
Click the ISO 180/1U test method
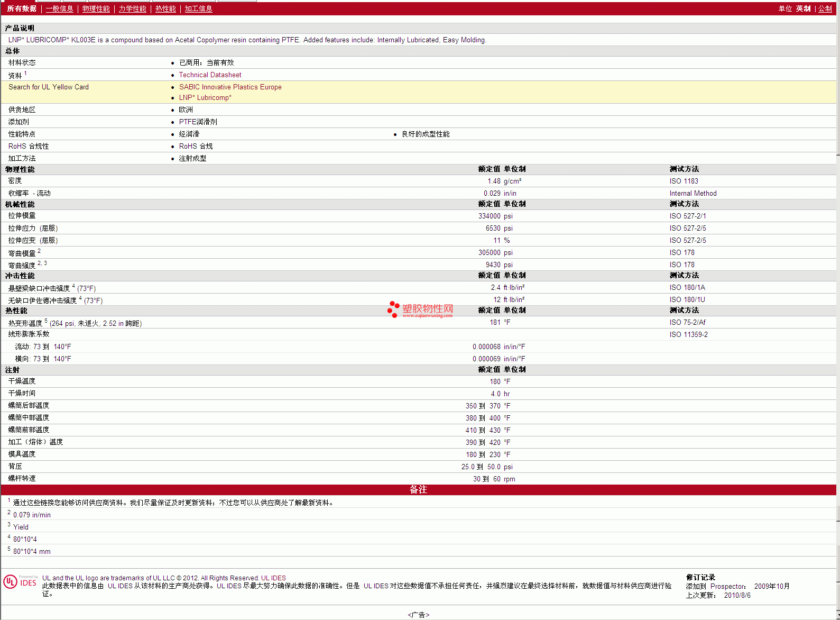click(687, 300)
